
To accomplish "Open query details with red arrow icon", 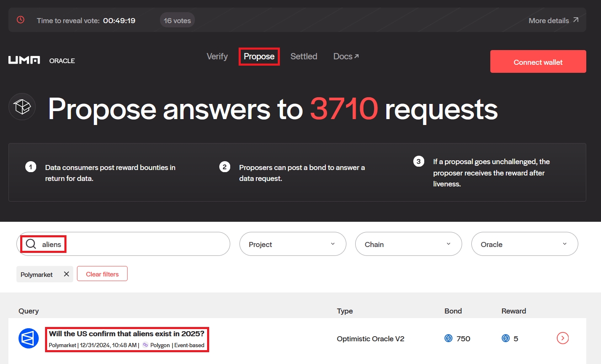I will pyautogui.click(x=562, y=338).
